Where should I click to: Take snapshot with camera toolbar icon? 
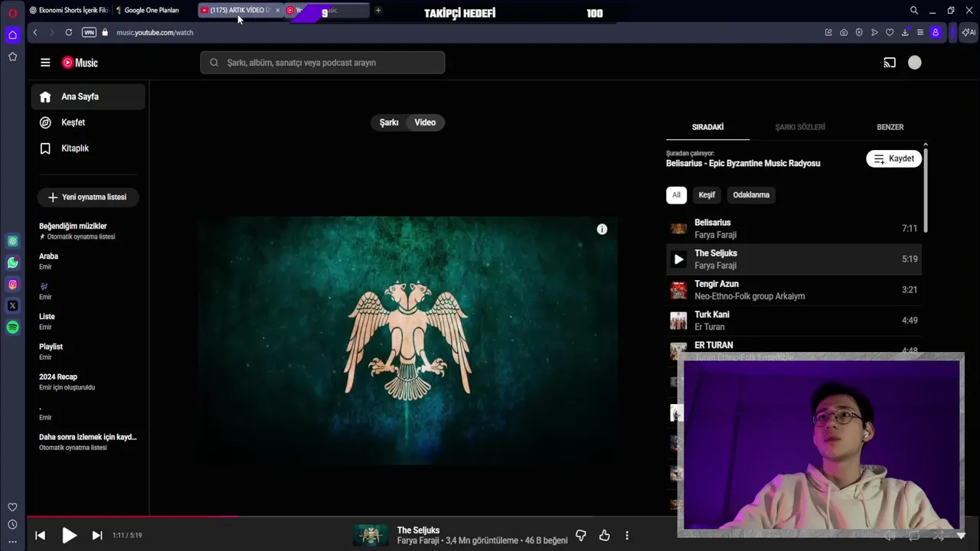[844, 32]
